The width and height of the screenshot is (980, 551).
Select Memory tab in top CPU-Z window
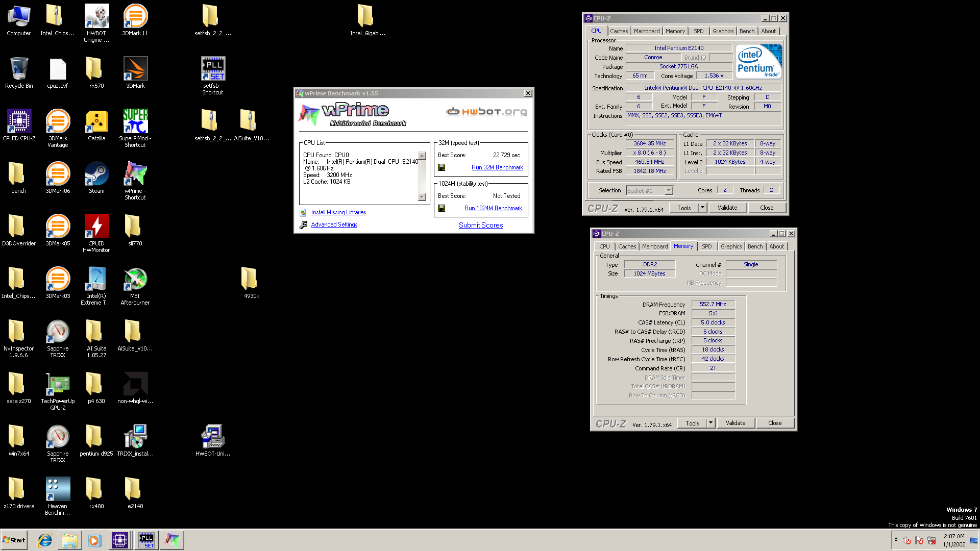coord(675,31)
